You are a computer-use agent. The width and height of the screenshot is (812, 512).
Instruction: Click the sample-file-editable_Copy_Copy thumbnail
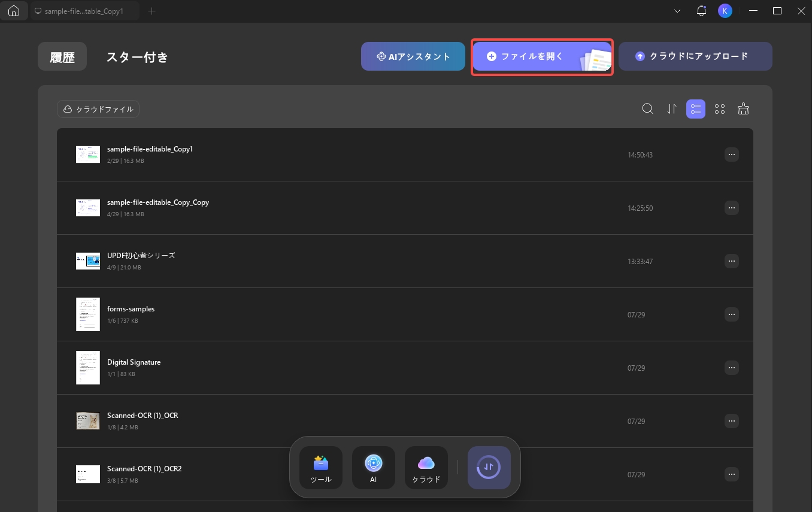88,208
